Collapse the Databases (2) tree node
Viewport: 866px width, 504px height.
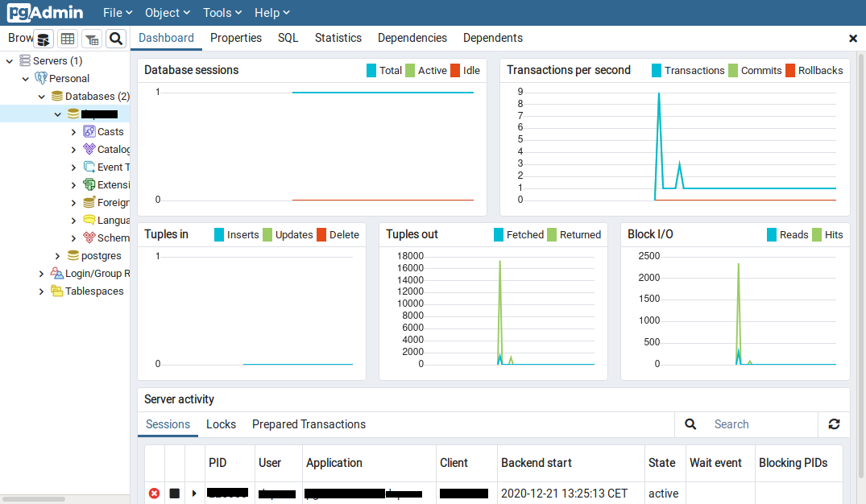(x=41, y=97)
